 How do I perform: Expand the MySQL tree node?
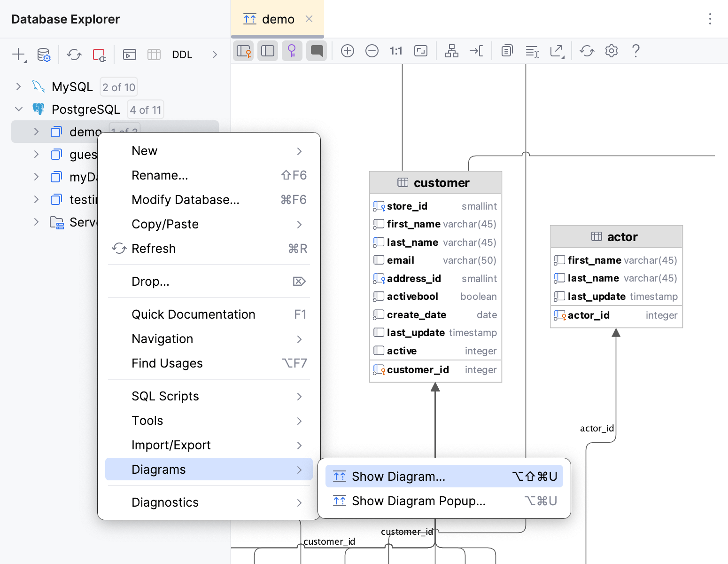tap(18, 86)
